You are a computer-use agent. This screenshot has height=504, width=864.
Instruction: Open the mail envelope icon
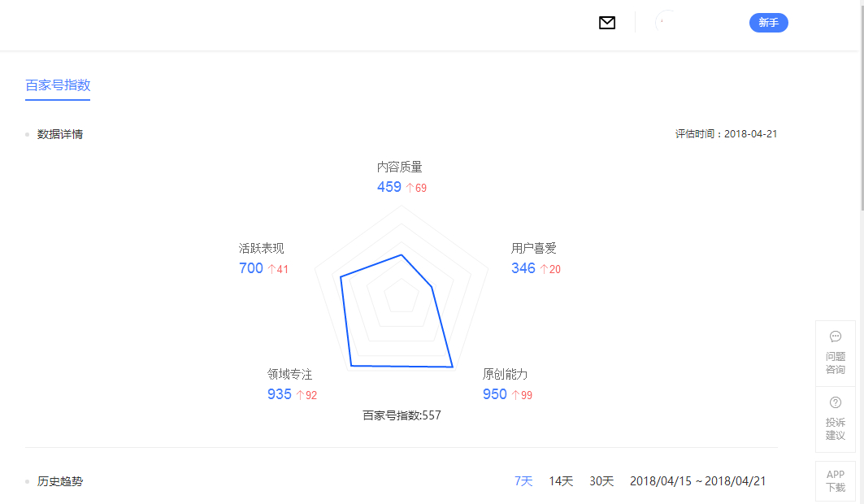(x=606, y=23)
